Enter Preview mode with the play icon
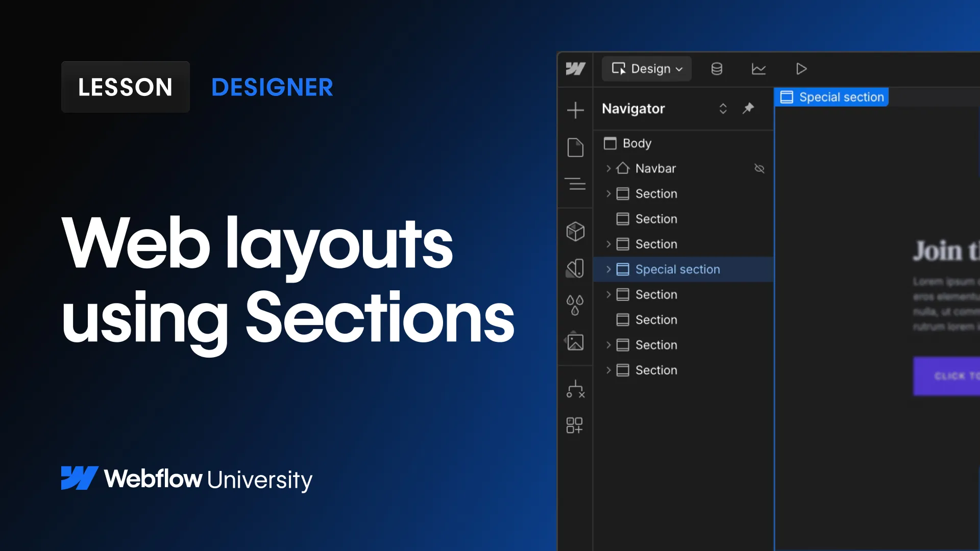This screenshot has height=551, width=980. coord(800,69)
